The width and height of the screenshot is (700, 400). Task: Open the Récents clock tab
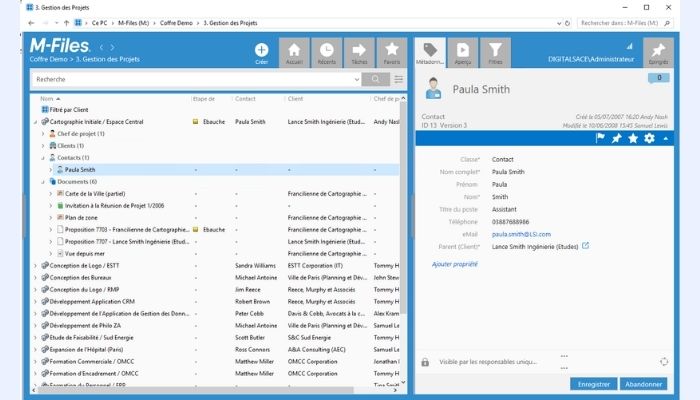tap(327, 53)
